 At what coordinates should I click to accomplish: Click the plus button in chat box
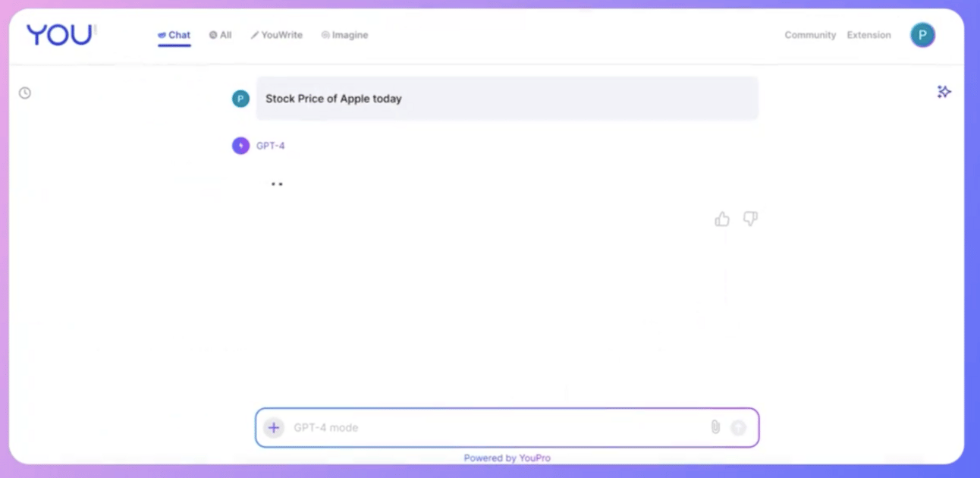click(274, 428)
